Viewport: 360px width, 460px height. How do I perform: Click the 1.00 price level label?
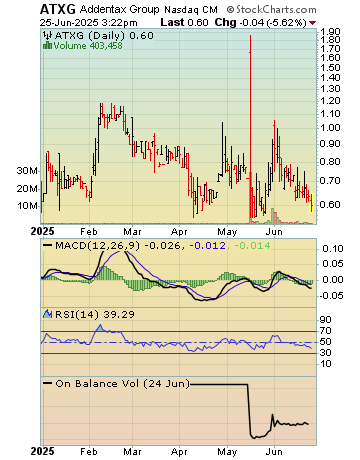pyautogui.click(x=330, y=127)
